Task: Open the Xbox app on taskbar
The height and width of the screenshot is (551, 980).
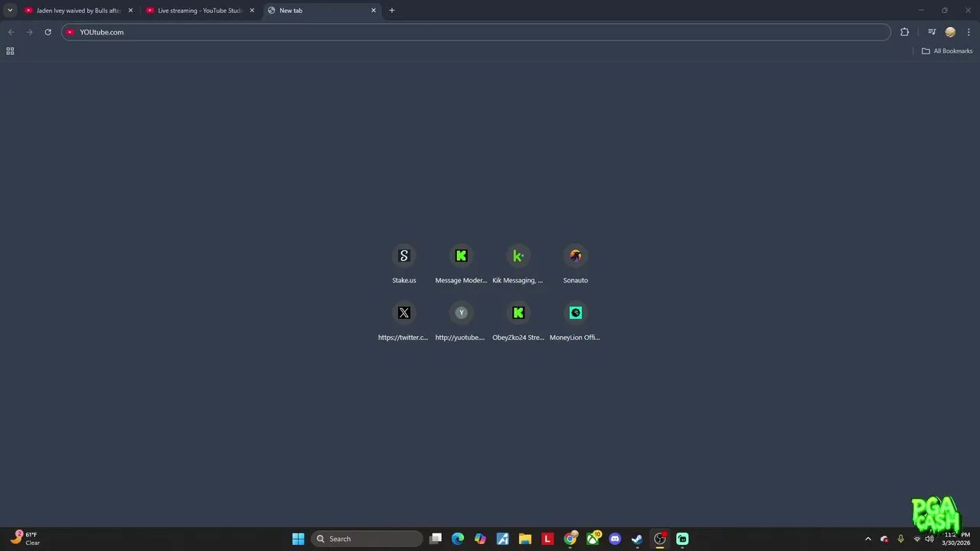Action: tap(593, 539)
